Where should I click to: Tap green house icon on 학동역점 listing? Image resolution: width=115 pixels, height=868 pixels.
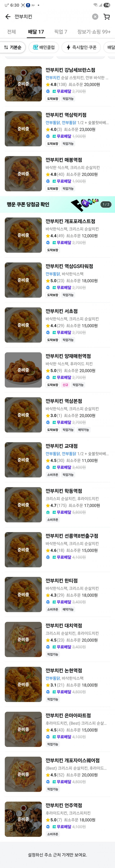coord(48,512)
